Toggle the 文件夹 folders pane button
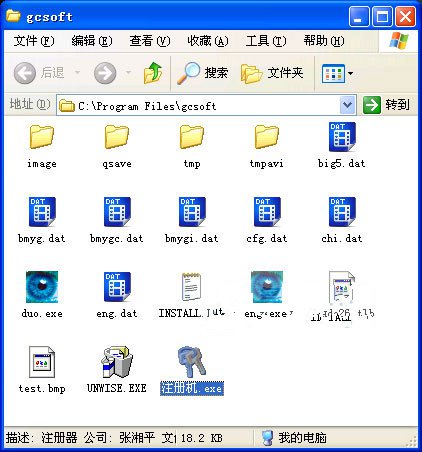The width and height of the screenshot is (422, 452). point(272,73)
